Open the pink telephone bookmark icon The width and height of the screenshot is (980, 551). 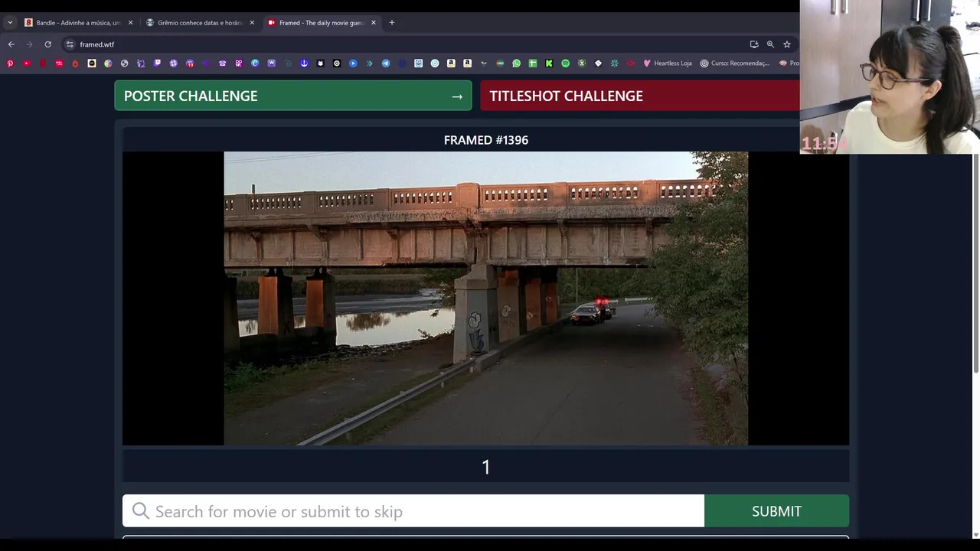(x=223, y=64)
